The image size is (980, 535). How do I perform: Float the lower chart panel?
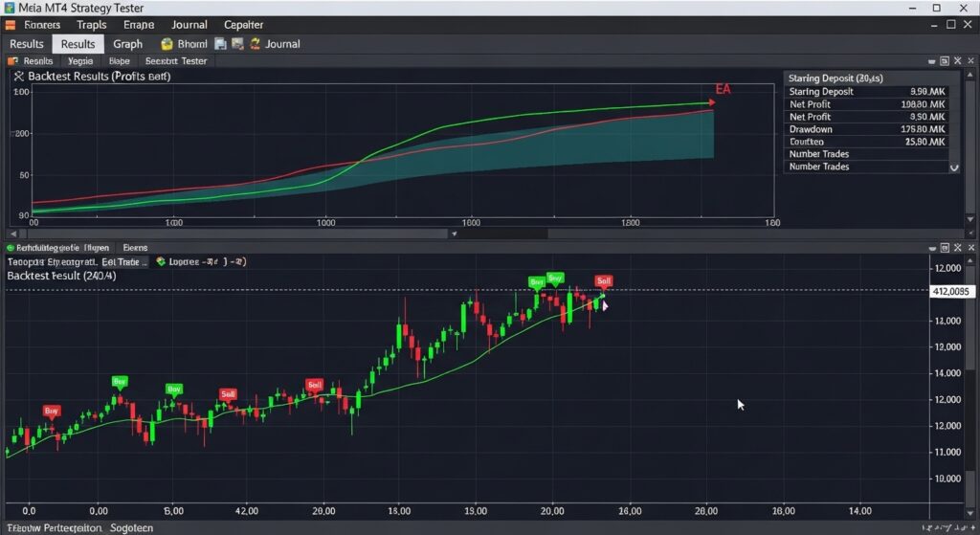click(x=945, y=248)
